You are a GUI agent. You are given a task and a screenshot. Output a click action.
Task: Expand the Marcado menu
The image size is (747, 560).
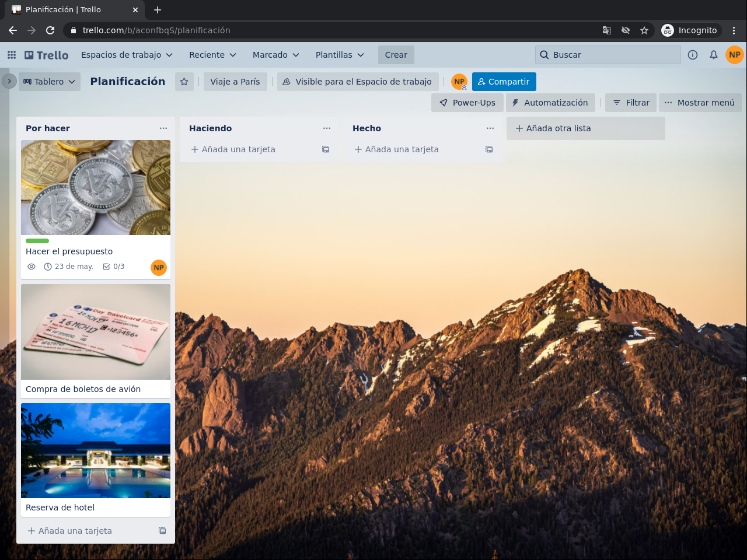click(x=276, y=55)
